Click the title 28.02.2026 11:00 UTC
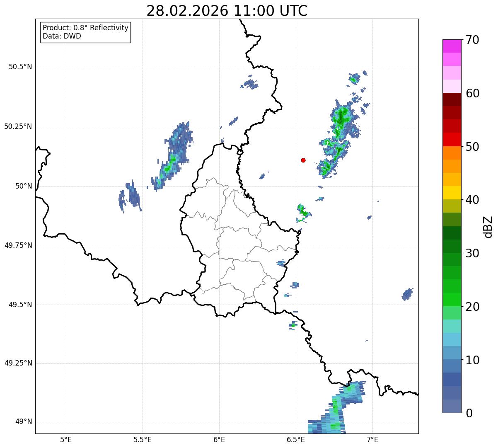498x448 pixels. [x=227, y=10]
